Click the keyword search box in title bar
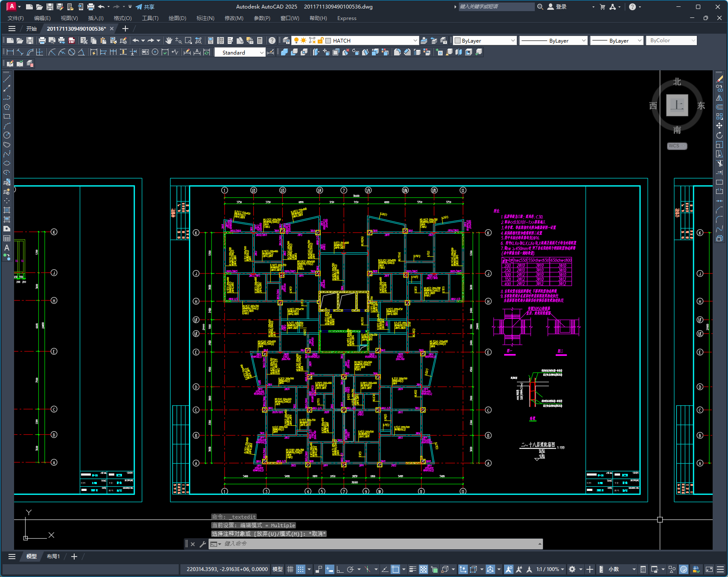The height and width of the screenshot is (577, 728). (x=496, y=7)
